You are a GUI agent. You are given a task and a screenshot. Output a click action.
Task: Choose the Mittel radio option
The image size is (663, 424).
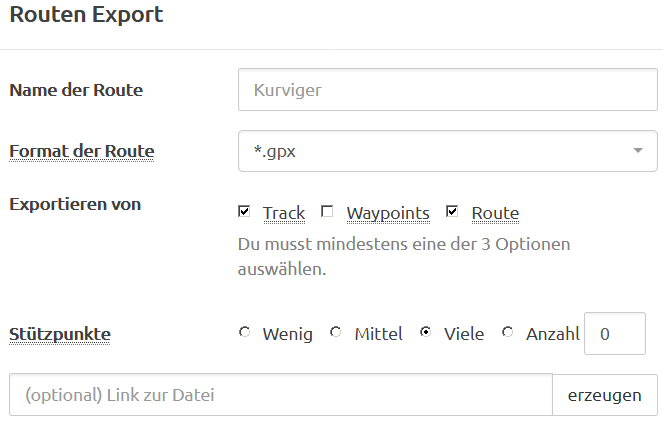coord(336,333)
